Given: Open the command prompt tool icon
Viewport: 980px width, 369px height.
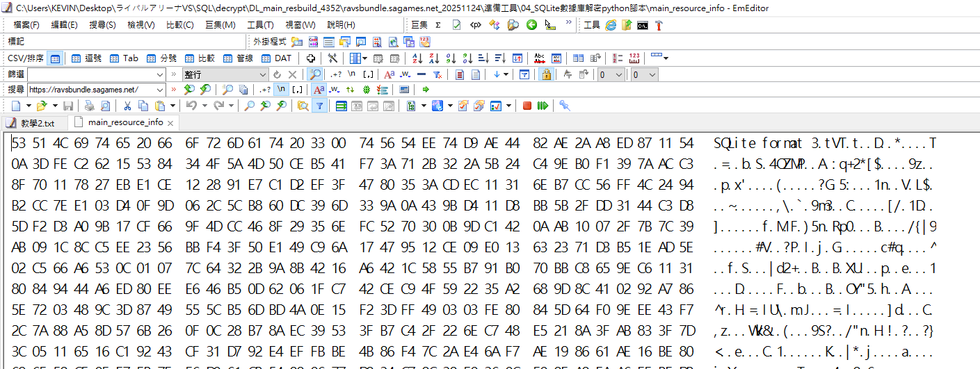Looking at the screenshot, I should pyautogui.click(x=643, y=25).
